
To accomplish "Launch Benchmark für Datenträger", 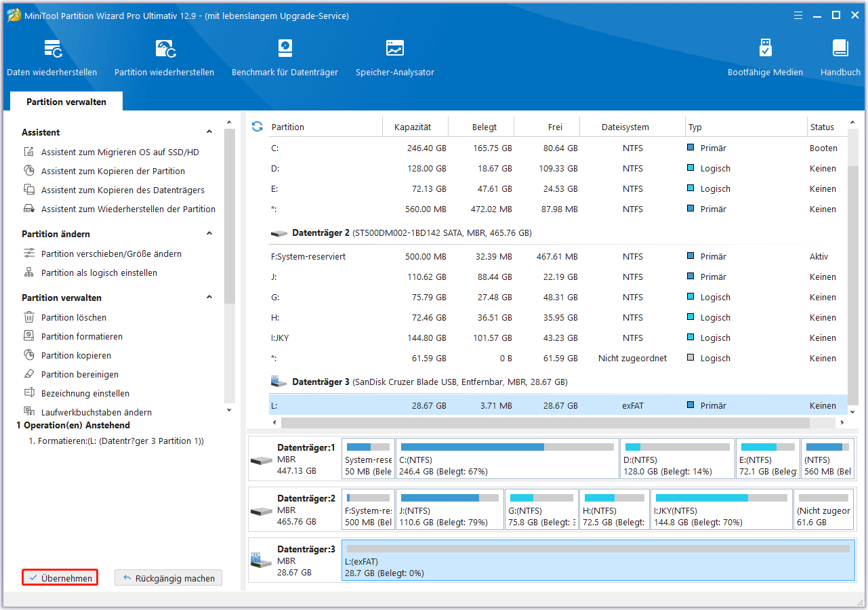I will coord(285,58).
